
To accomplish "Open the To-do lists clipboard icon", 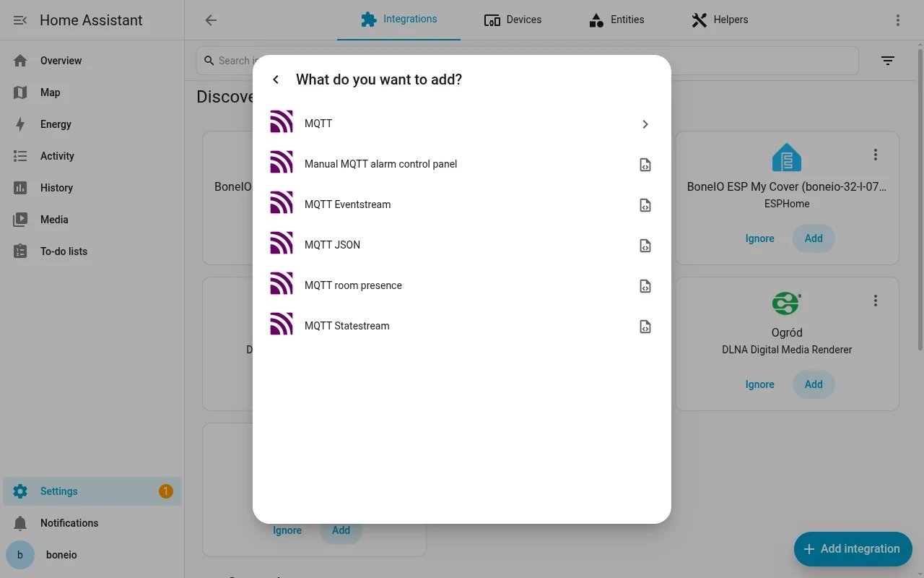I will coord(20,251).
